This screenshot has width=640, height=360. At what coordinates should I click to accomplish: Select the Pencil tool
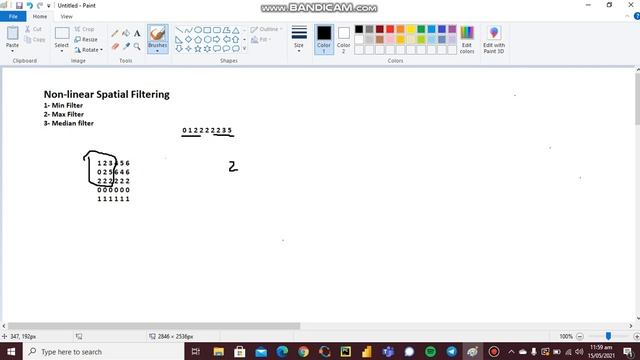pyautogui.click(x=115, y=33)
